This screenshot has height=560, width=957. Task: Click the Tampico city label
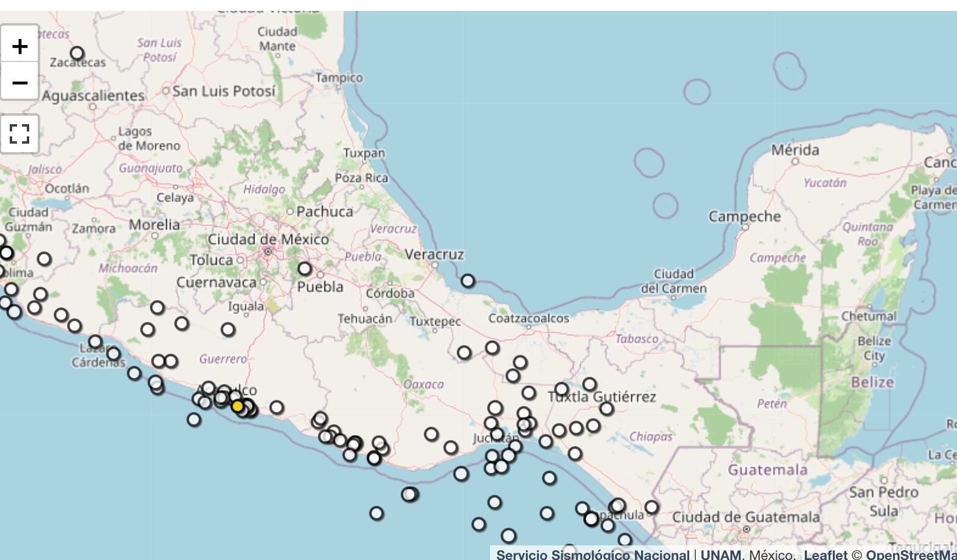click(x=339, y=78)
